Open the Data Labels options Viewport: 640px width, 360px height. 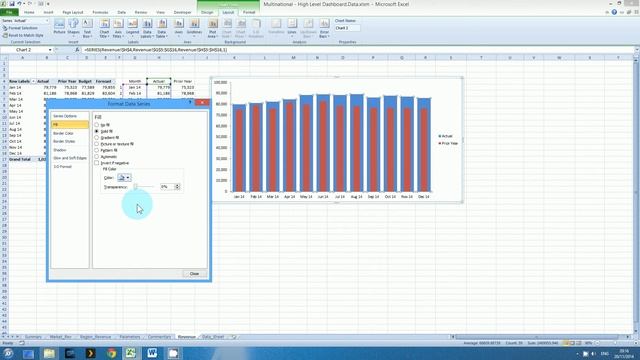pos(147,27)
